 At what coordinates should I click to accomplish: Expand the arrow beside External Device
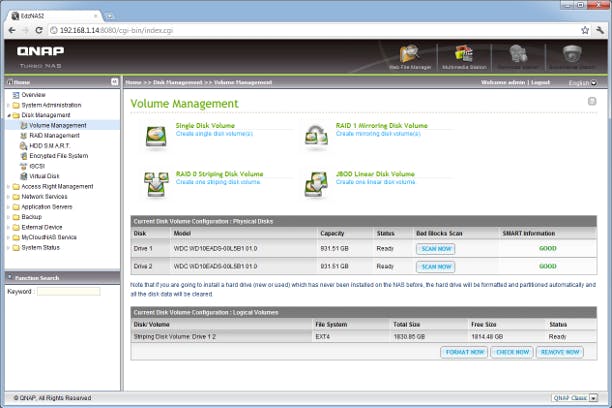pyautogui.click(x=9, y=227)
